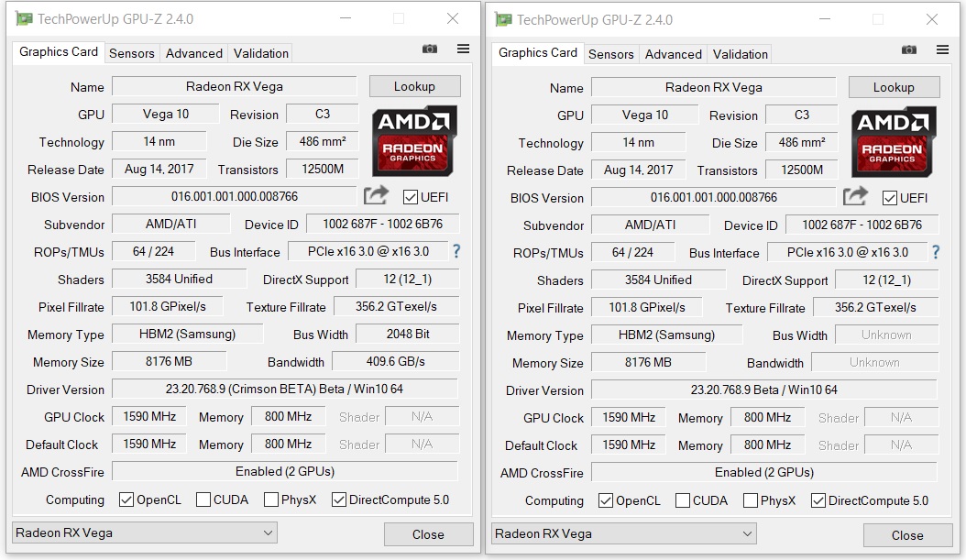The width and height of the screenshot is (966, 560).
Task: Click the 2048 Bit bus width value
Action: tap(408, 334)
